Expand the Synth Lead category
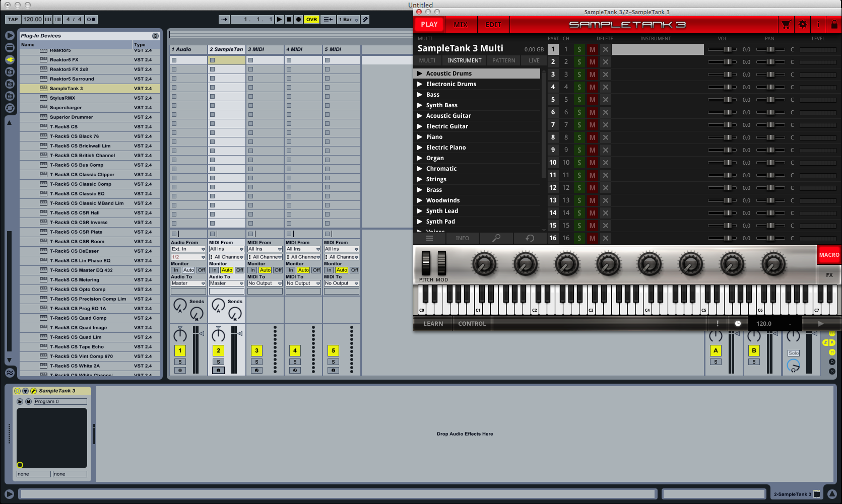The width and height of the screenshot is (842, 504). 419,211
